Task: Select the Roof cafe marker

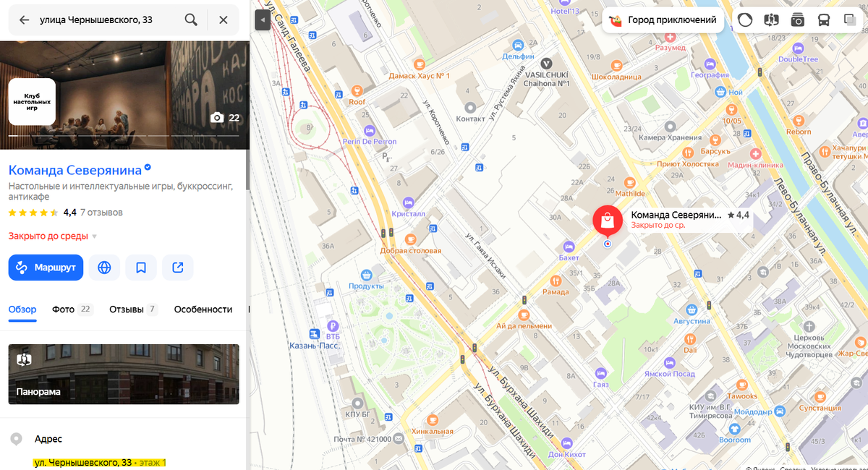Action: pos(357,90)
